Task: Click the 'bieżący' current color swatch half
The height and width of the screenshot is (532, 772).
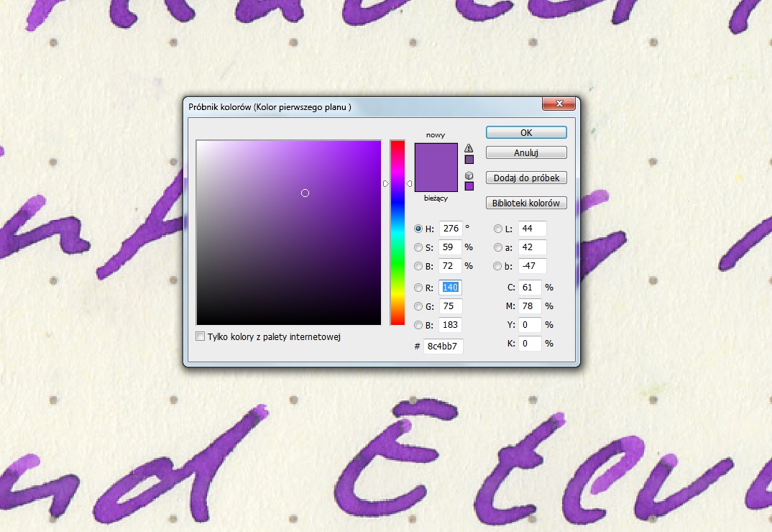Action: (436, 180)
